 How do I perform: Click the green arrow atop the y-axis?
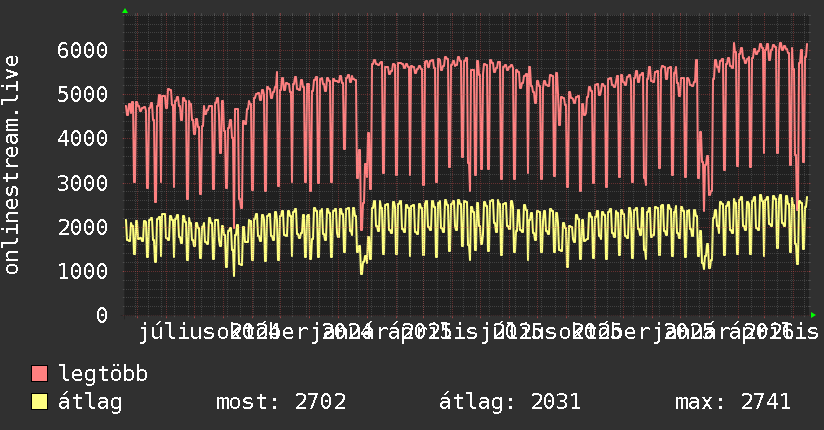[x=125, y=11]
